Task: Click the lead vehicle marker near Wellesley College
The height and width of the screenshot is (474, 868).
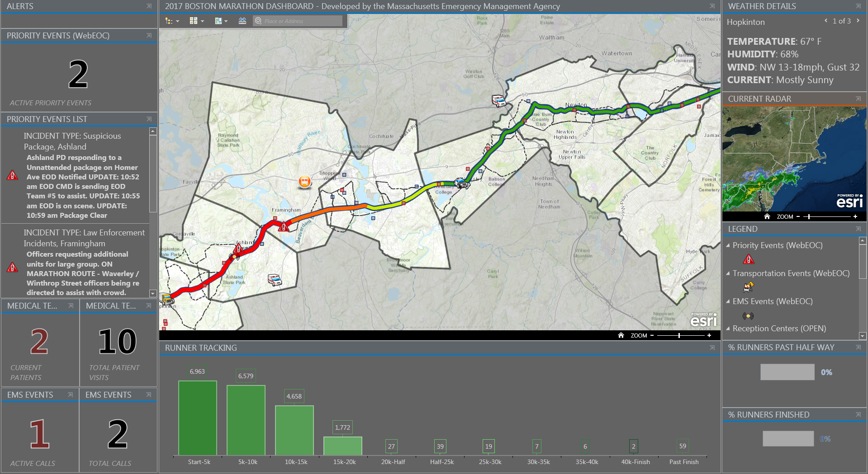Action: (460, 183)
